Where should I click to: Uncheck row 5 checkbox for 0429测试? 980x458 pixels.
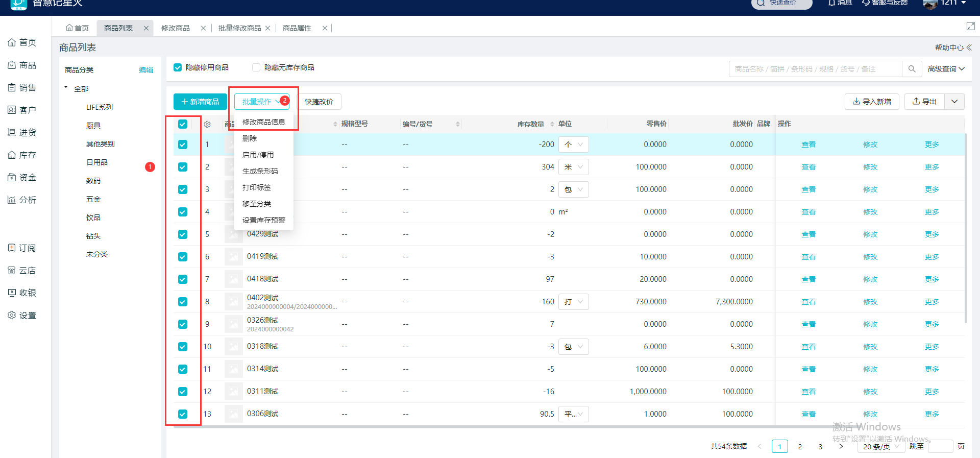(x=183, y=234)
